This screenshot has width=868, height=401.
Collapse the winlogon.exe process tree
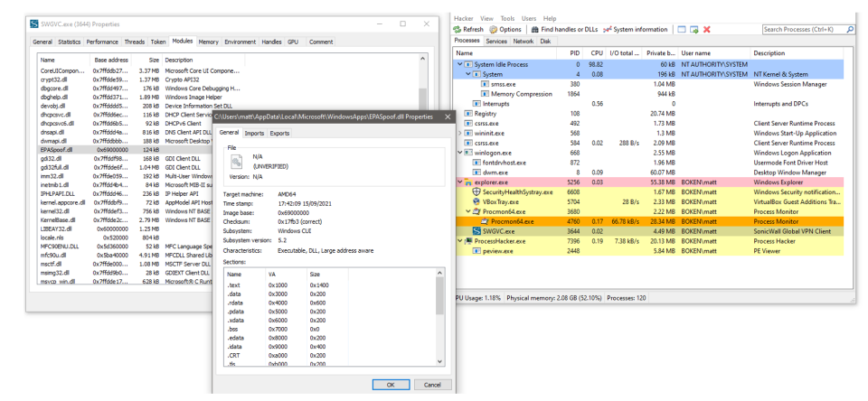pos(460,151)
